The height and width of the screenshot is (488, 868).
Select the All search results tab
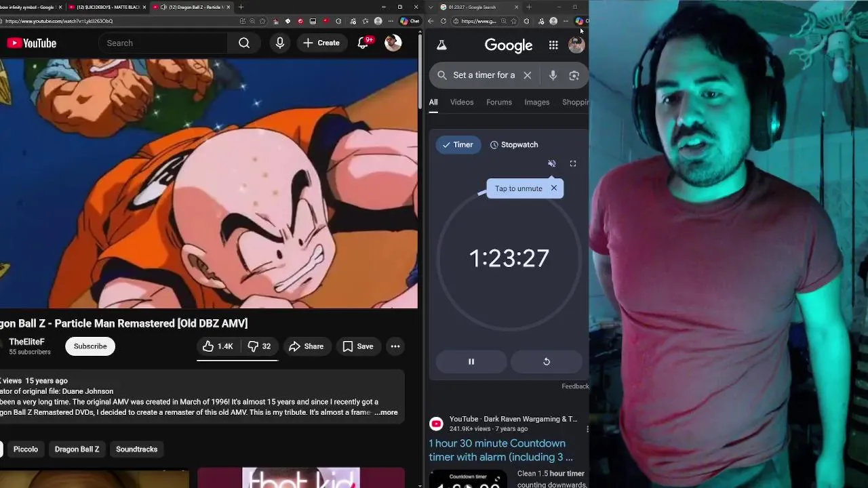(x=433, y=102)
